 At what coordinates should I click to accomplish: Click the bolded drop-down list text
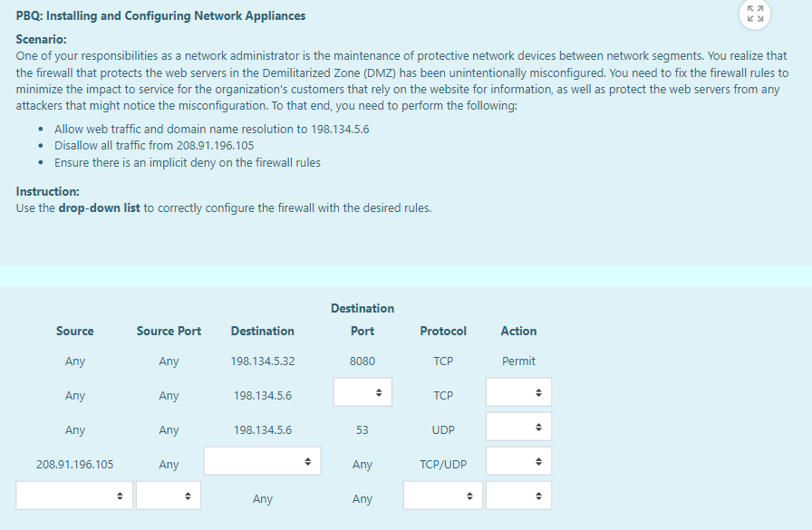pos(99,207)
